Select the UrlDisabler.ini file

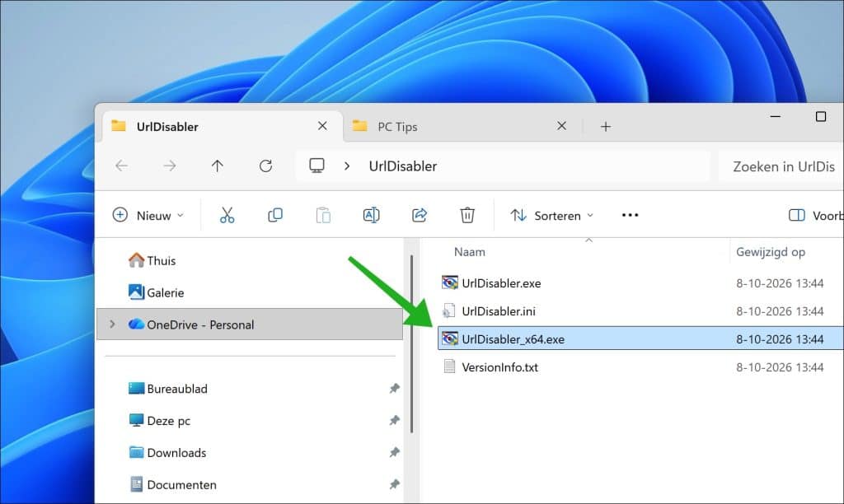[x=640, y=311]
